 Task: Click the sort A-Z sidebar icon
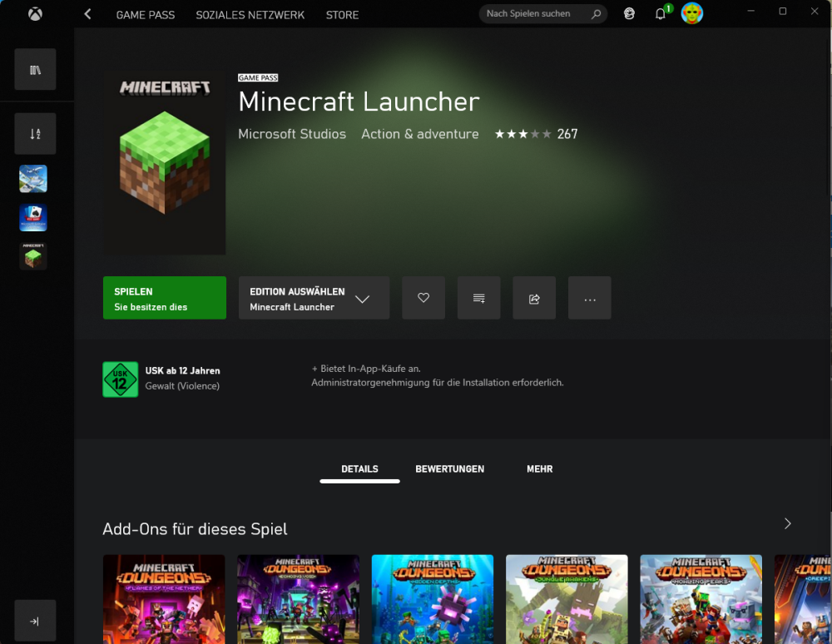coord(35,134)
